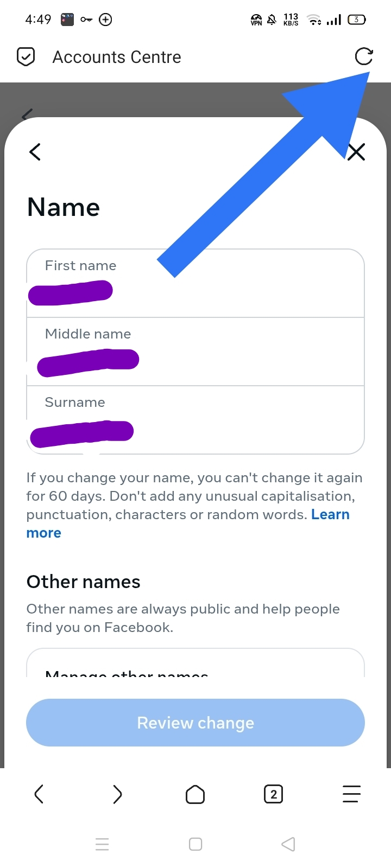Tap the Android system home button
Image resolution: width=391 pixels, height=868 pixels.
click(195, 844)
